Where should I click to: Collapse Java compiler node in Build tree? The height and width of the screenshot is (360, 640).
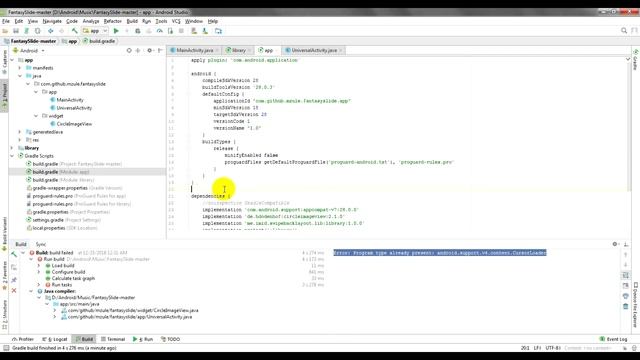tap(31, 291)
